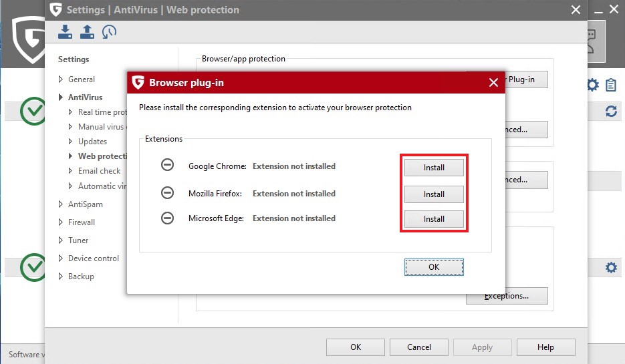This screenshot has width=625, height=364.
Task: Select Firewall tree item
Action: [x=82, y=222]
